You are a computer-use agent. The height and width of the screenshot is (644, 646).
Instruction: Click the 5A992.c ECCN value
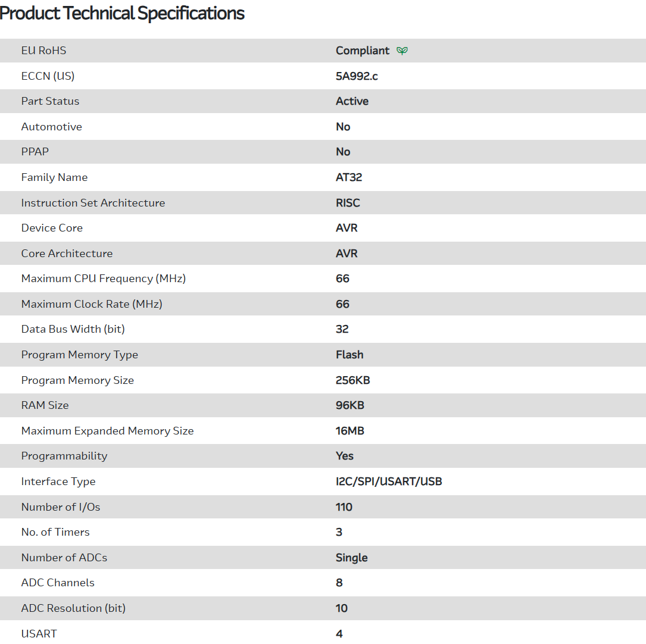pos(357,76)
